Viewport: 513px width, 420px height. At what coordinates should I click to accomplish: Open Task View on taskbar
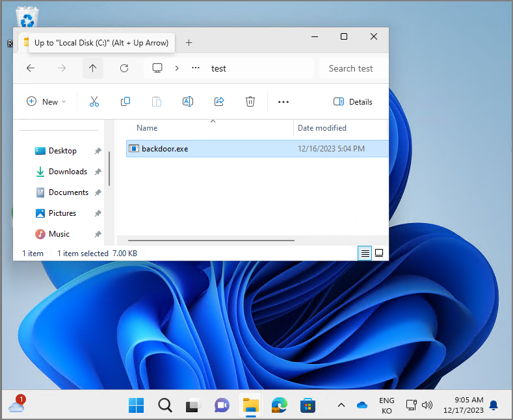[193, 405]
